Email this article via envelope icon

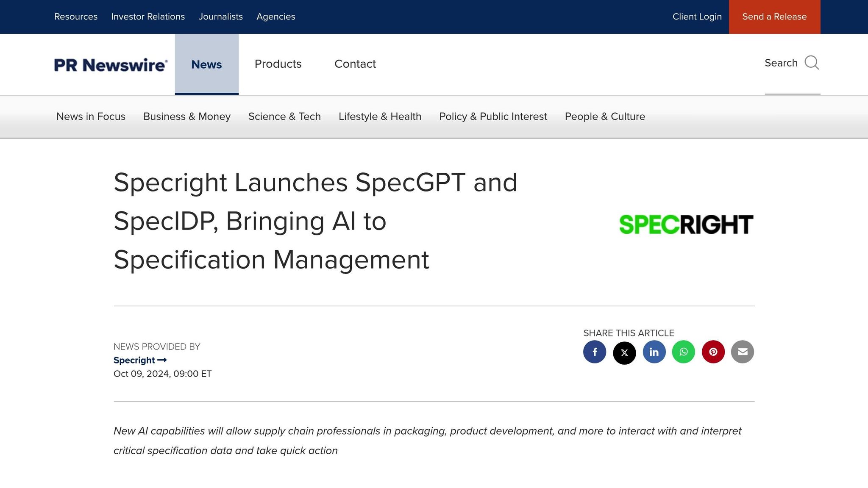pyautogui.click(x=743, y=352)
